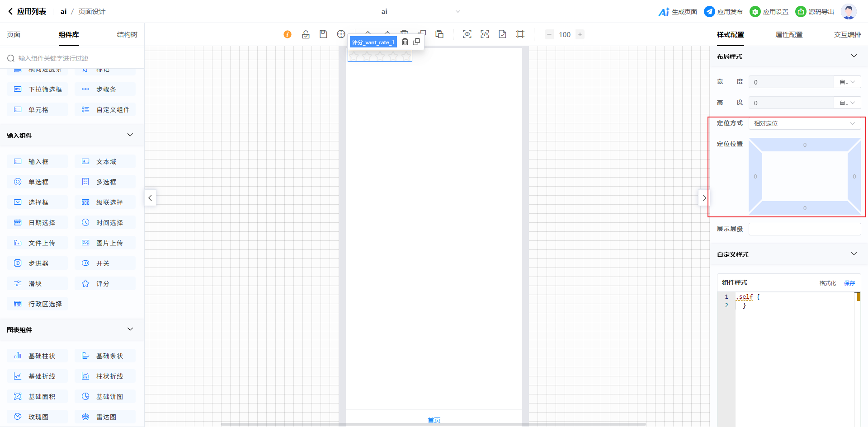Image resolution: width=868 pixels, height=427 pixels.
Task: Click the orange info icon in toolbar
Action: click(288, 34)
